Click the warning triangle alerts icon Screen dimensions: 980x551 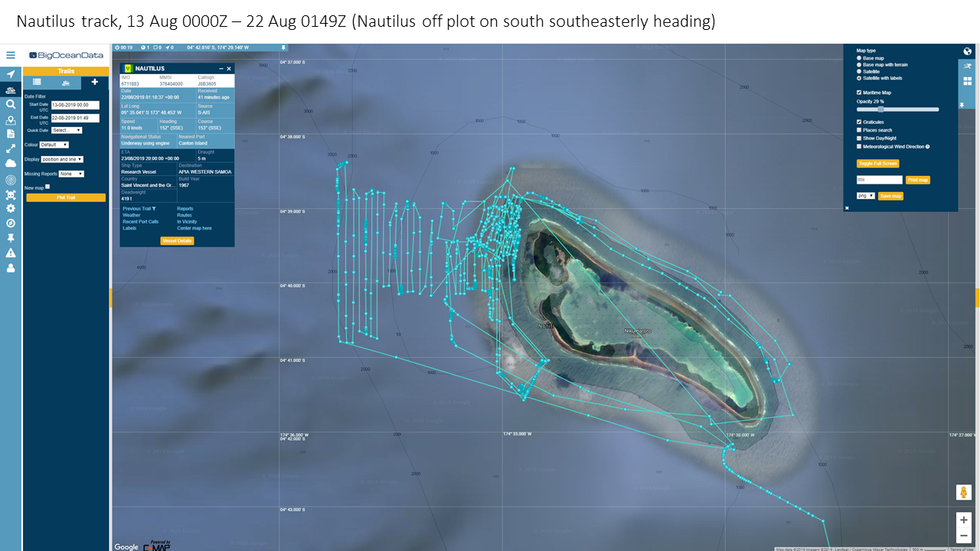click(x=11, y=253)
